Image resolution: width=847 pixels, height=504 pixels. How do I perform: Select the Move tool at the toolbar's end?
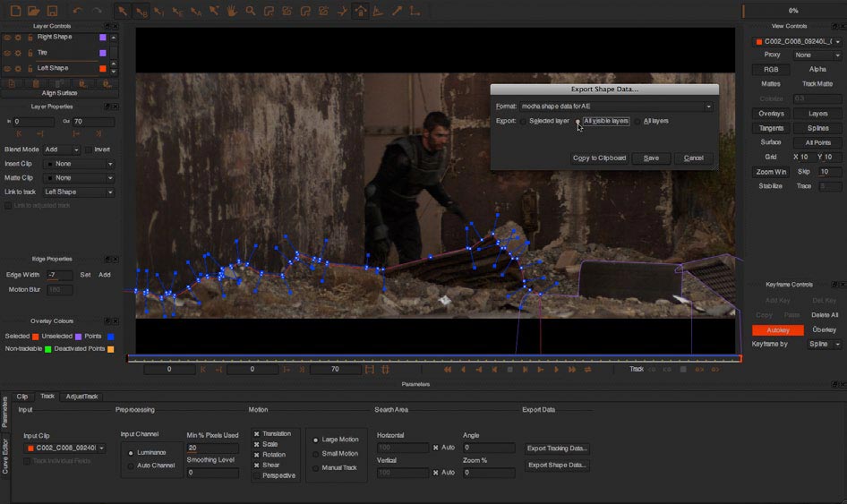click(x=415, y=11)
